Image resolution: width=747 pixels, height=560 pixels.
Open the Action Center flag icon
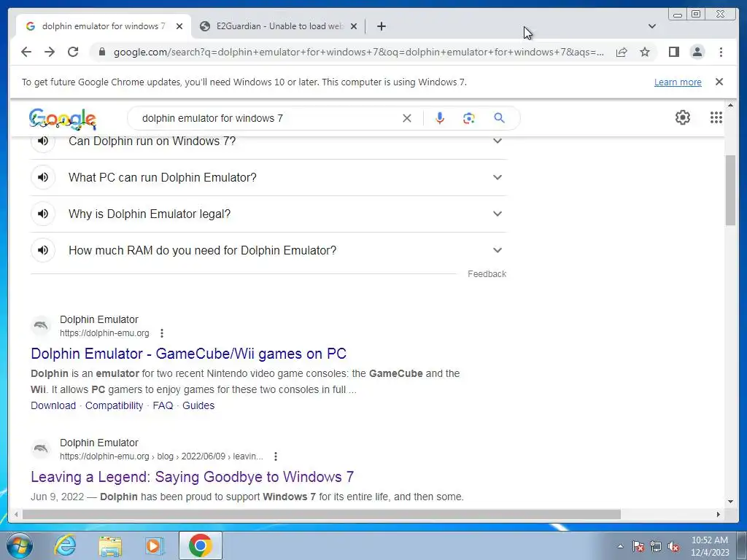(638, 546)
